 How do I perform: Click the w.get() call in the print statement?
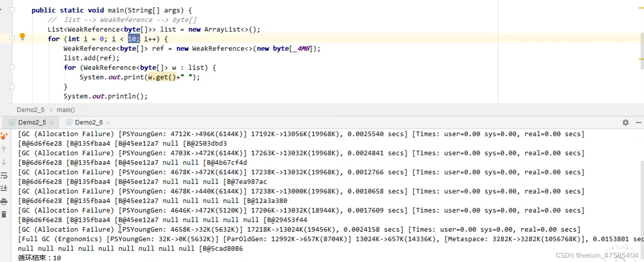tap(162, 77)
